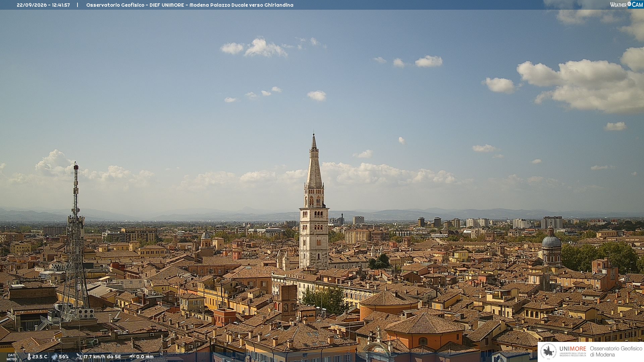
Task: Click the date and time stamp
Action: pyautogui.click(x=43, y=5)
